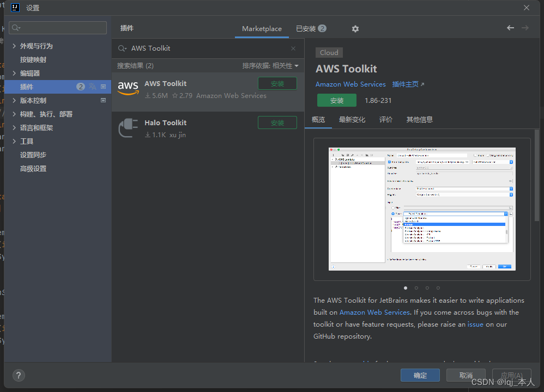
Task: Select 插件 in the settings tree
Action: click(x=58, y=87)
